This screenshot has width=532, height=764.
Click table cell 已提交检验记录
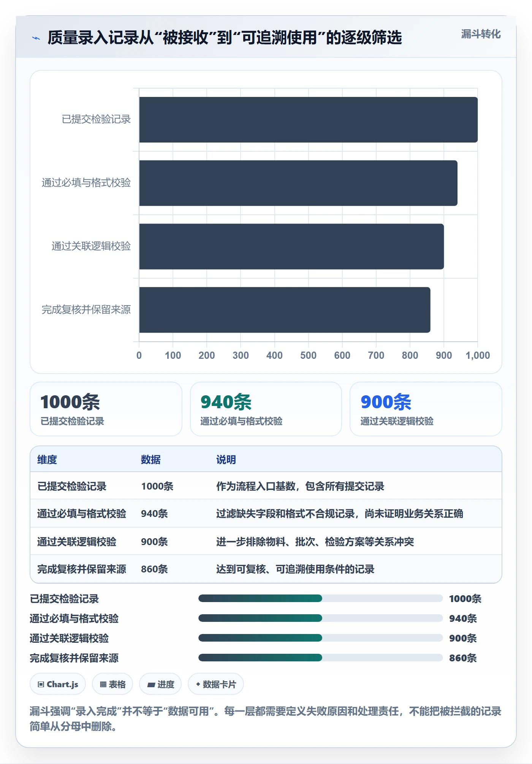point(72,486)
